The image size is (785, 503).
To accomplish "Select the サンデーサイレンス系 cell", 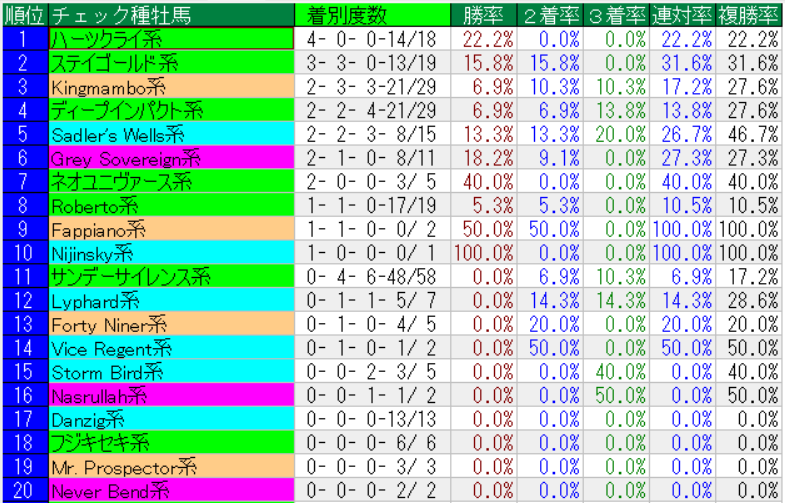I will click(x=170, y=276).
